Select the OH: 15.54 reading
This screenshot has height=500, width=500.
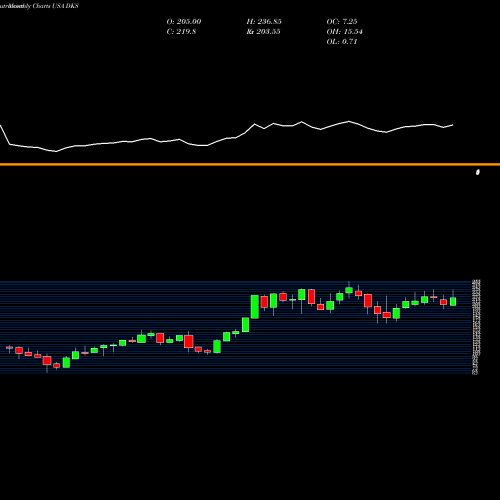(344, 32)
